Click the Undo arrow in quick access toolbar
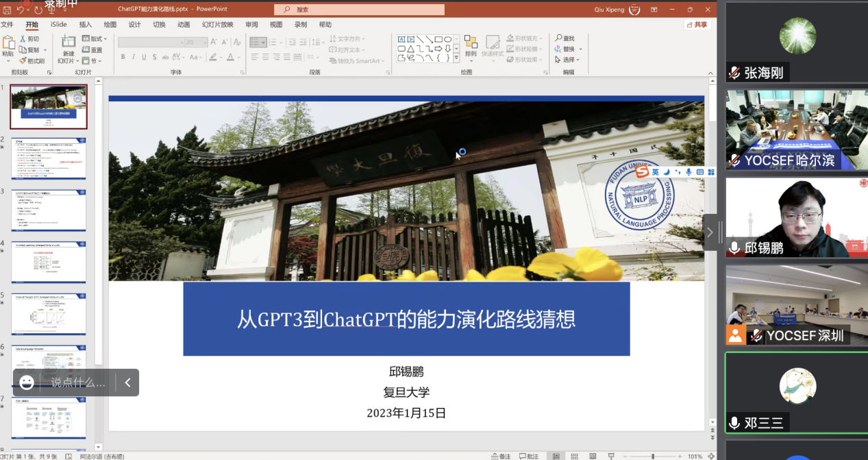Image resolution: width=868 pixels, height=460 pixels. (21, 10)
